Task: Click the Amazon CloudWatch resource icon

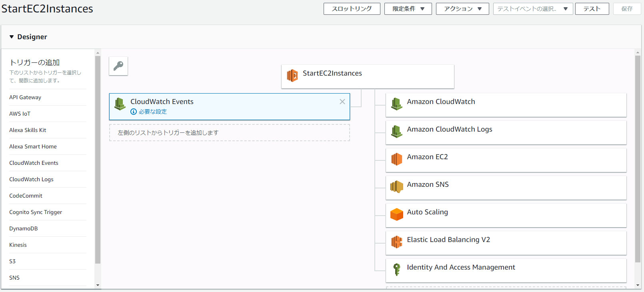Action: (x=396, y=104)
